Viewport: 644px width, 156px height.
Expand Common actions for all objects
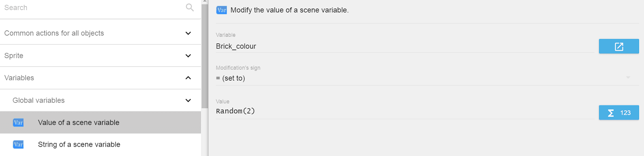coord(188,33)
